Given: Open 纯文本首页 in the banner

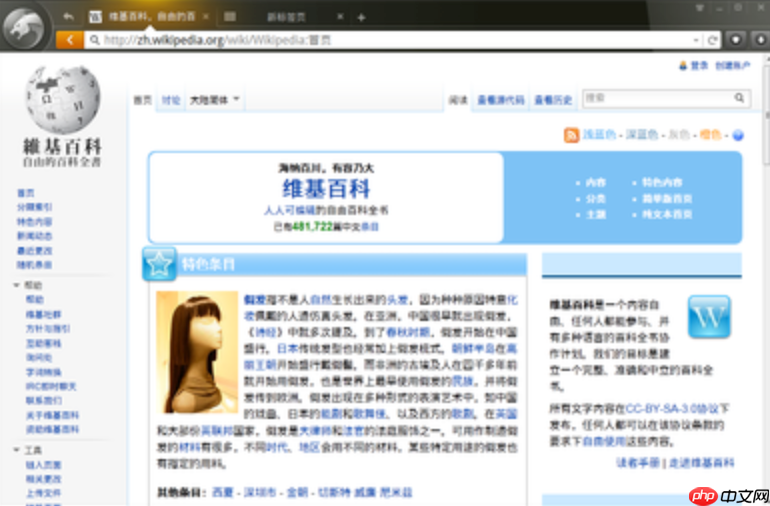Looking at the screenshot, I should [x=667, y=215].
